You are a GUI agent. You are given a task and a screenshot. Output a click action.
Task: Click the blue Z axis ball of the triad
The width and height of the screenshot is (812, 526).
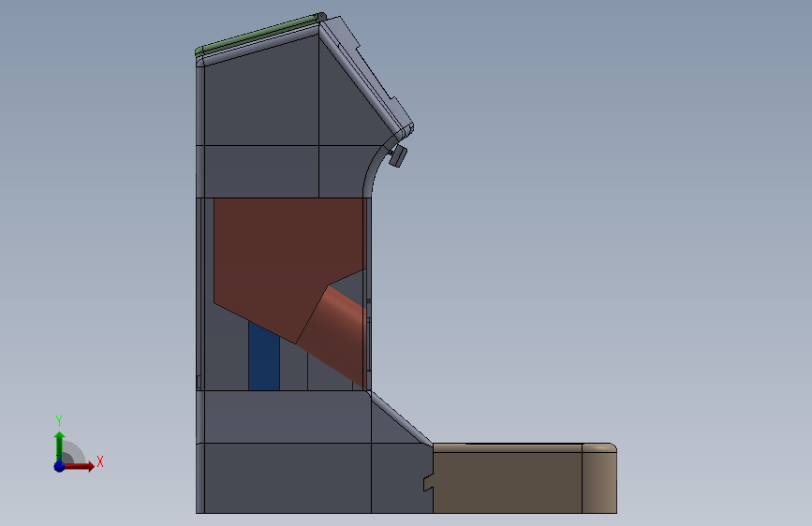click(59, 466)
